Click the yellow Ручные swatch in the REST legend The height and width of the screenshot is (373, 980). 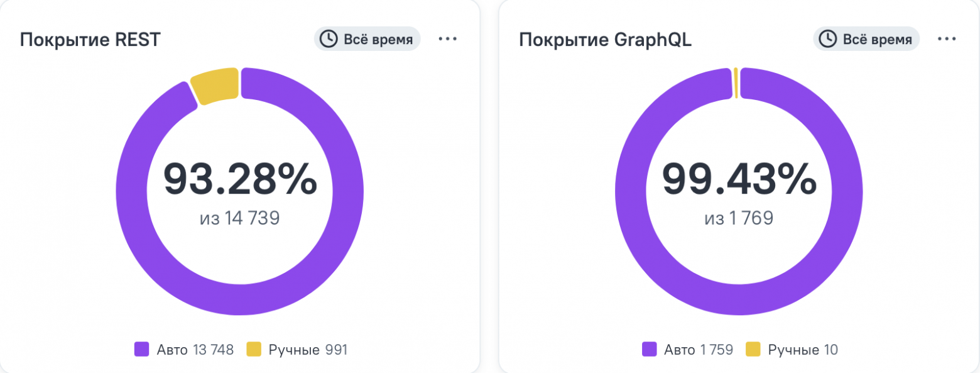(x=253, y=350)
